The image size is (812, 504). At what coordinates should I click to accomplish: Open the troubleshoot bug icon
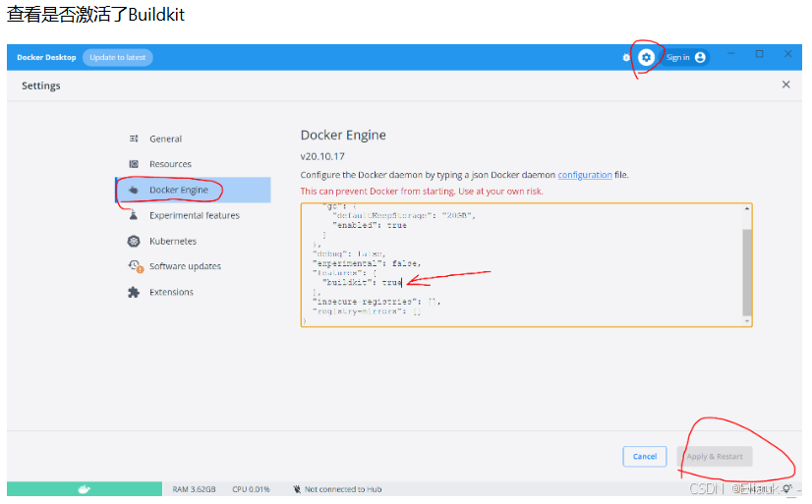tap(626, 57)
